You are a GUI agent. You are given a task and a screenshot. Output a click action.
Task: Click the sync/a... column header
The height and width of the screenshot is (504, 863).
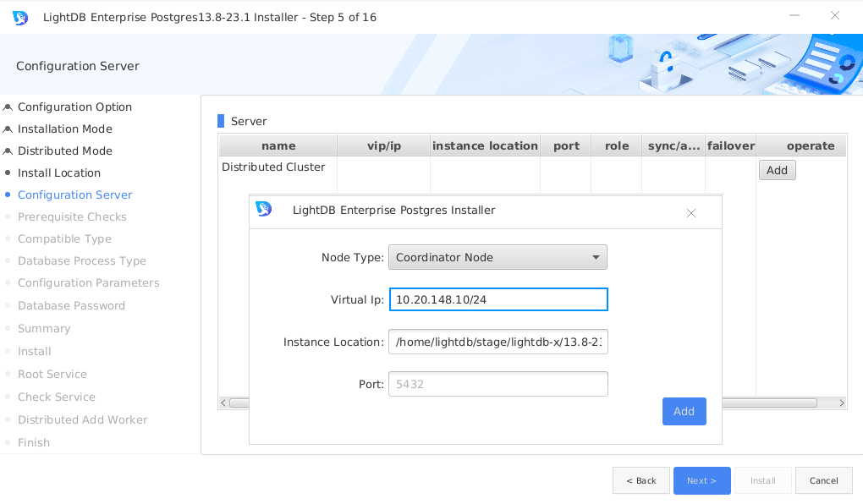[673, 145]
